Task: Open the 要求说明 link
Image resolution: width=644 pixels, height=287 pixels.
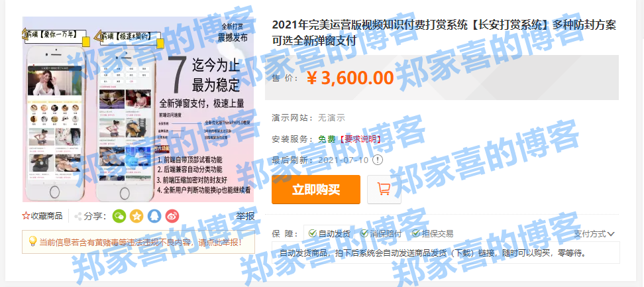Action: pos(360,139)
